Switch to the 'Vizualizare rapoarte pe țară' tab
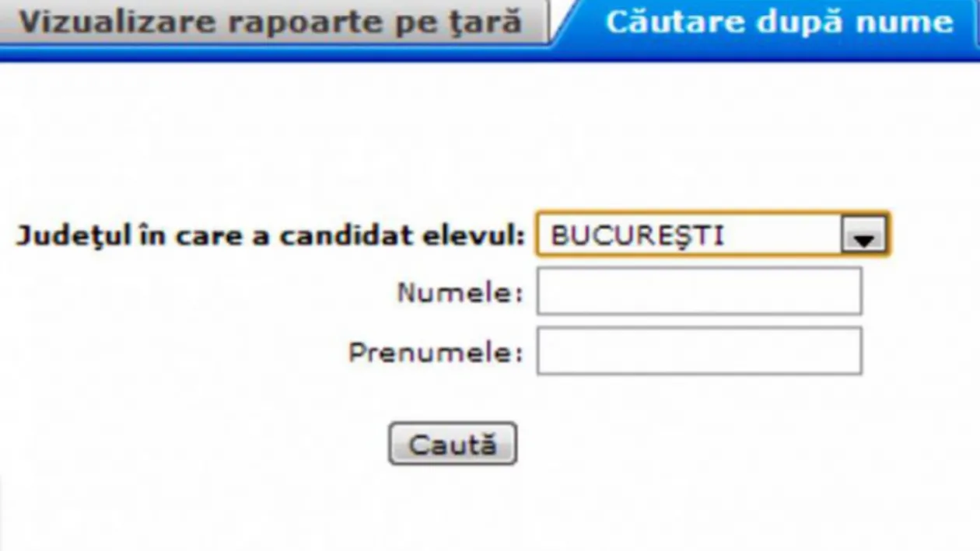 tap(272, 21)
